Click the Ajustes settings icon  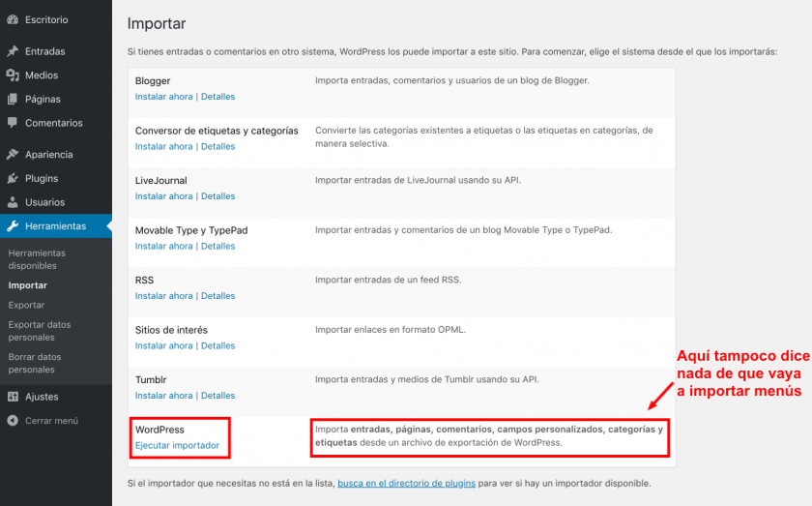tap(12, 397)
